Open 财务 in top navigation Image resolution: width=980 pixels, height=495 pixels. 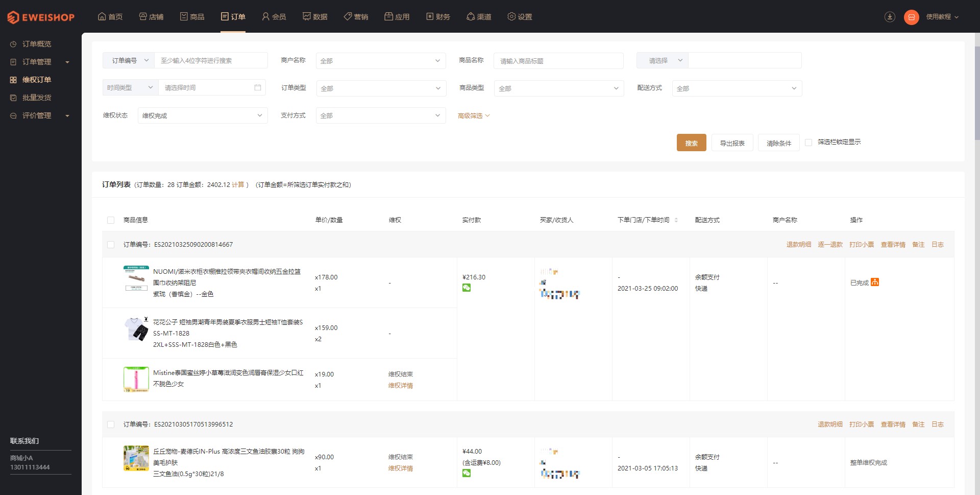click(438, 17)
